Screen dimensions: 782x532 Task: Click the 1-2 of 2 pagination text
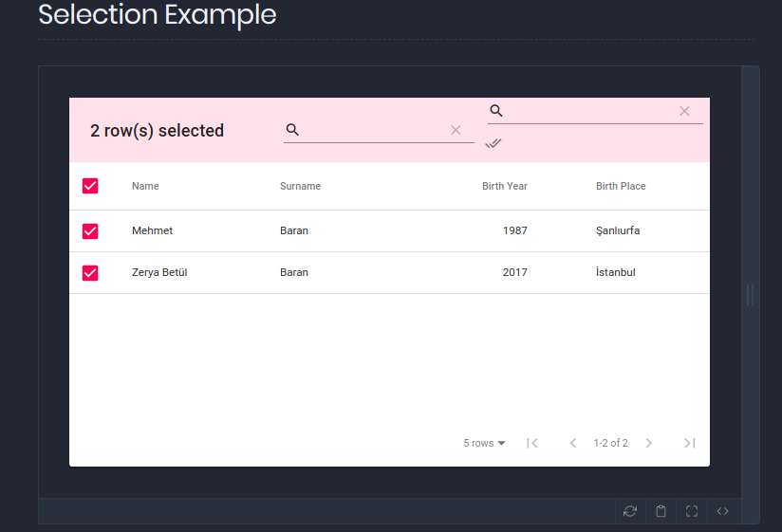pos(610,443)
